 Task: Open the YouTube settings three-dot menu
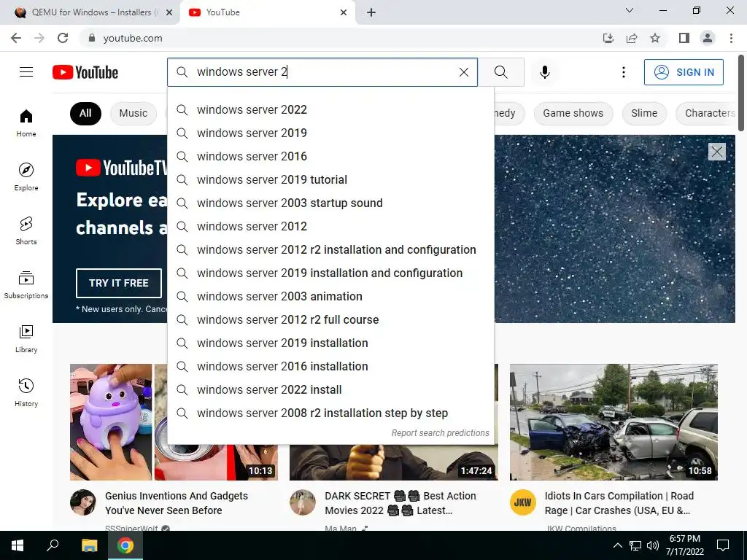pos(623,72)
